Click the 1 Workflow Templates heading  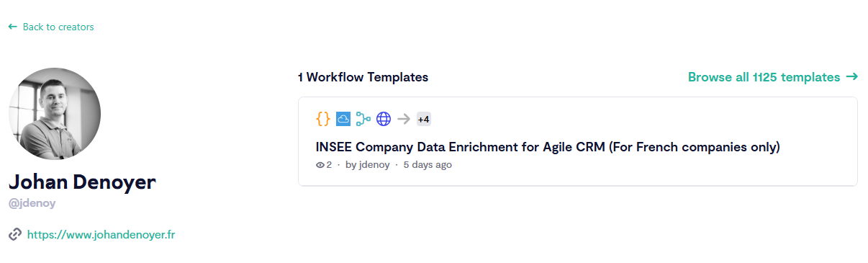(x=363, y=77)
